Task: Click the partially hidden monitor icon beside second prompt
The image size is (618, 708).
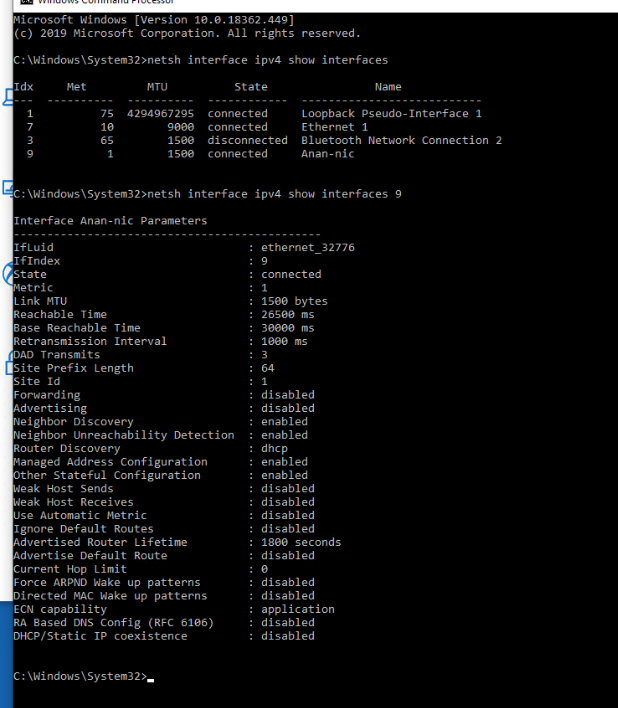Action: pos(8,188)
